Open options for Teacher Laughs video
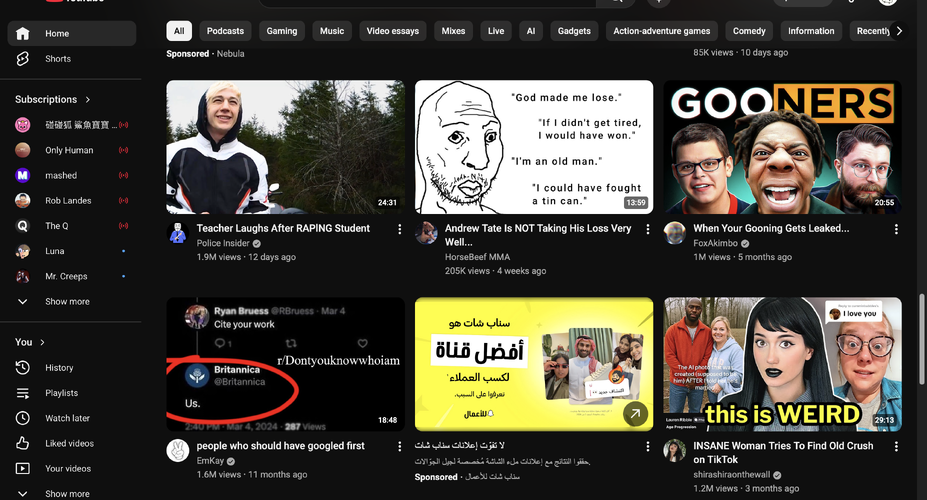The image size is (927, 500). [x=400, y=229]
